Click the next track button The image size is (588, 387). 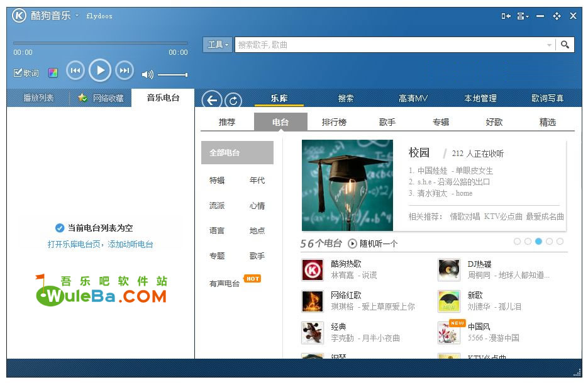click(x=124, y=70)
